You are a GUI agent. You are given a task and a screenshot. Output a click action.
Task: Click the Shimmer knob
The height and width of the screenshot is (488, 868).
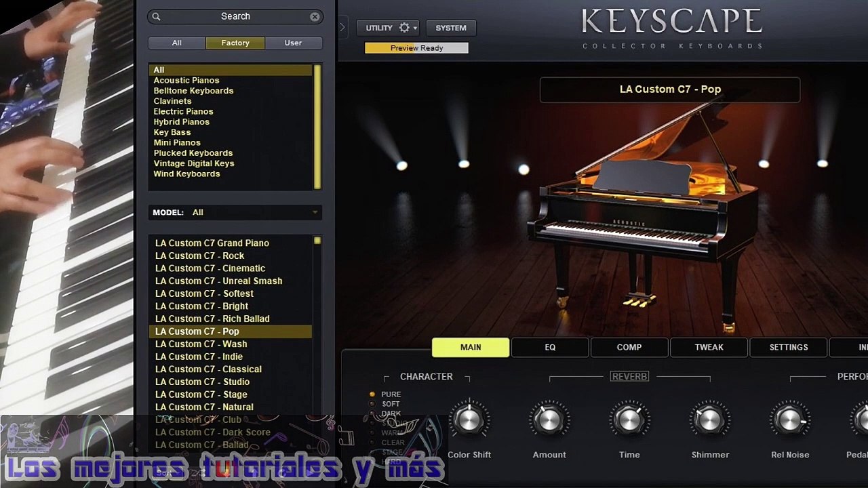pyautogui.click(x=710, y=420)
